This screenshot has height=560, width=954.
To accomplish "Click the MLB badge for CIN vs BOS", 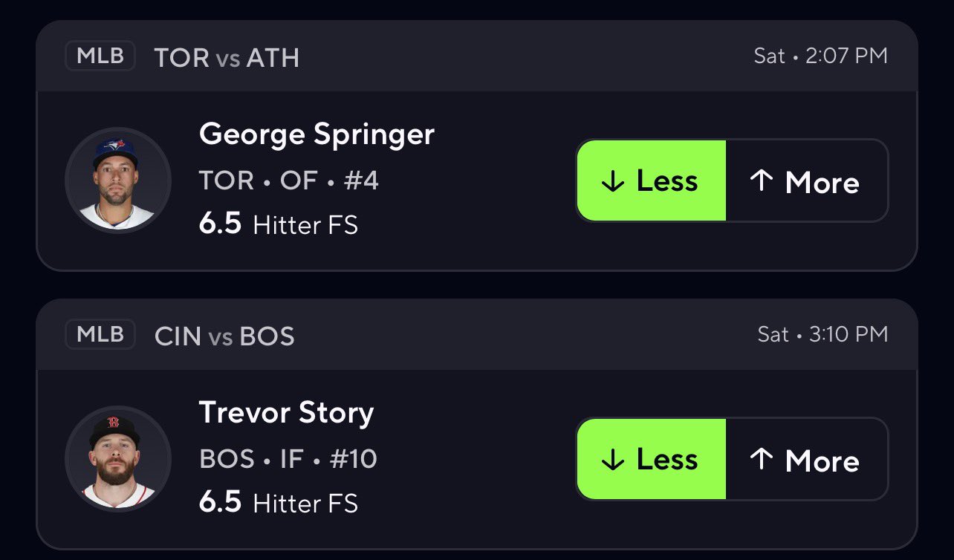I will [100, 335].
